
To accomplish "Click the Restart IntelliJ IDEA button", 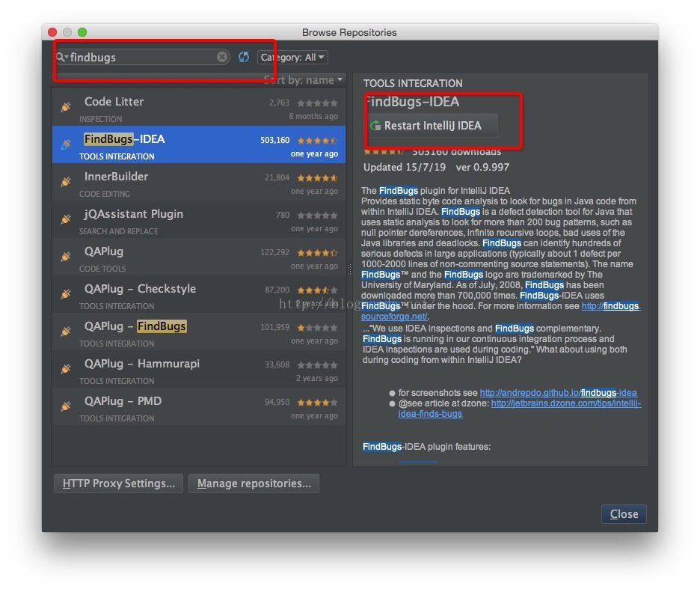I will pyautogui.click(x=433, y=126).
